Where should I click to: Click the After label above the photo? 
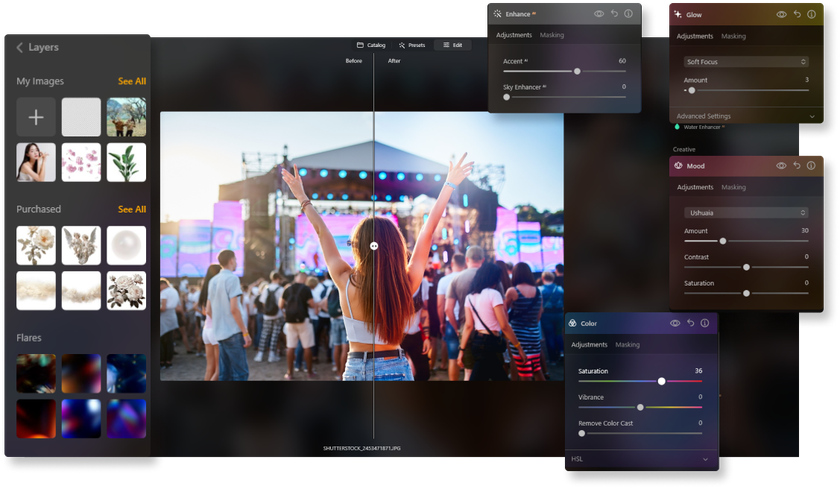pyautogui.click(x=394, y=61)
